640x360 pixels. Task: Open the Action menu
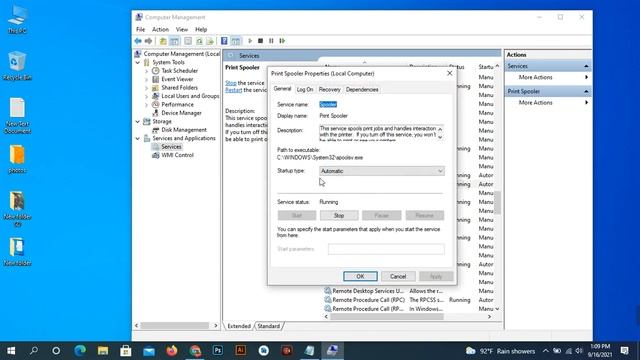point(160,29)
